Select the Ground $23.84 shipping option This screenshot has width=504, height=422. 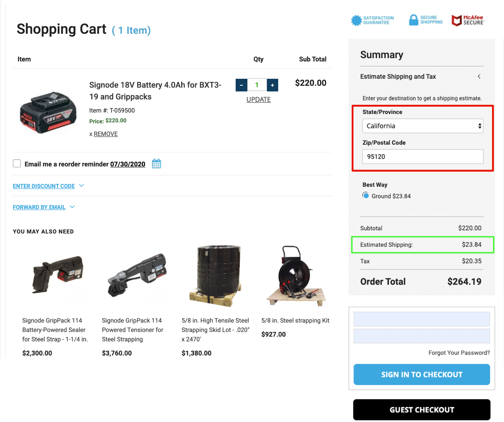pos(366,196)
